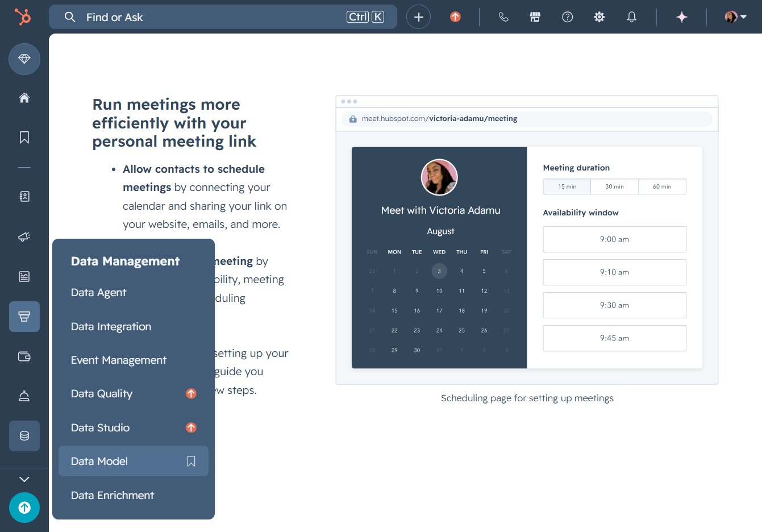Open the account avatar menu
762x532 pixels.
[x=735, y=17]
